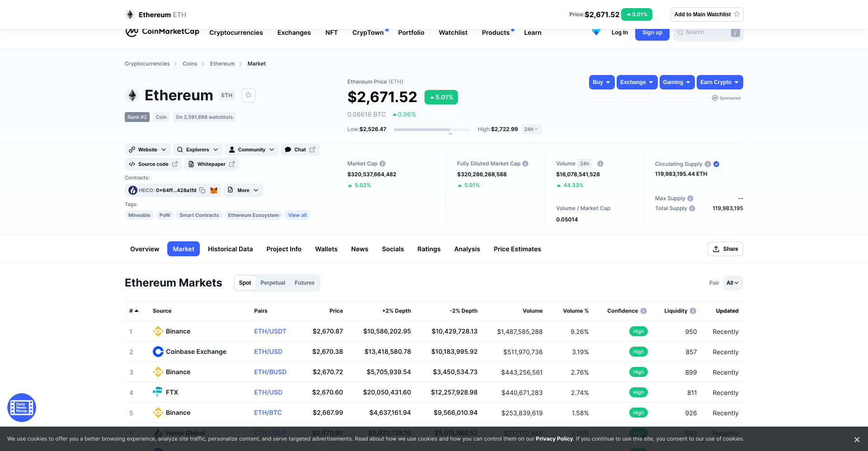Image resolution: width=868 pixels, height=451 pixels.
Task: Open Cryptocurrencies in the top navigation
Action: point(236,33)
